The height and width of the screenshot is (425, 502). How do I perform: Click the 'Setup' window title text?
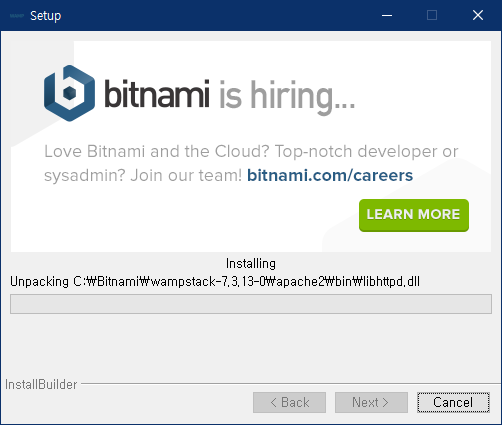[46, 16]
